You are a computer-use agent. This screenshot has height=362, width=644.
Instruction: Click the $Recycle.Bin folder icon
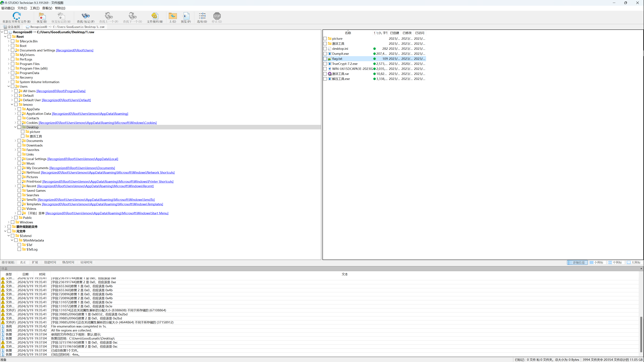pyautogui.click(x=17, y=41)
